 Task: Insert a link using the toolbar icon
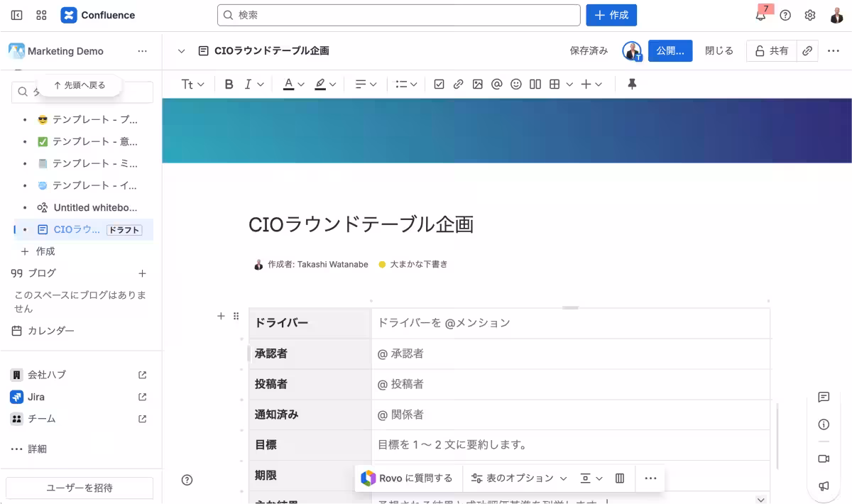[x=458, y=84]
